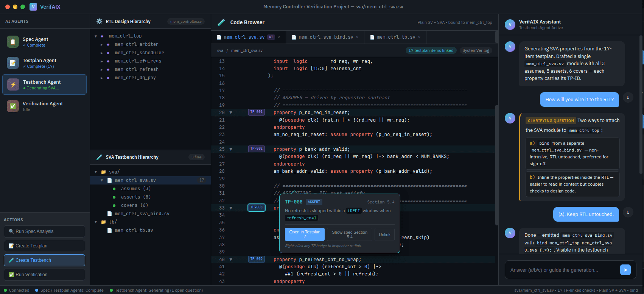Click file icon of mem_ctrl_tb.sv in tree

109,230
